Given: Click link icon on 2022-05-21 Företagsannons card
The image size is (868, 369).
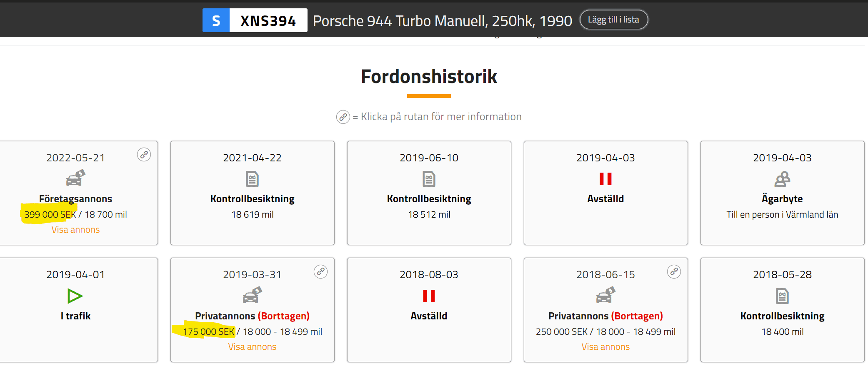Looking at the screenshot, I should (x=144, y=155).
